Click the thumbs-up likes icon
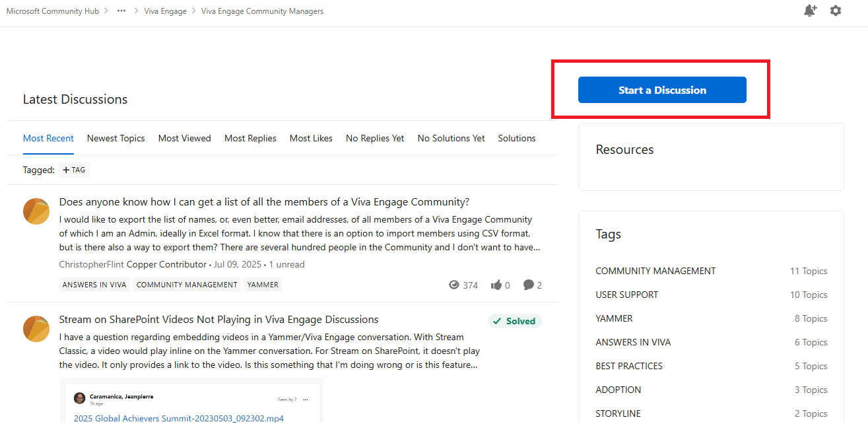Viewport: 868px width, 428px height. pyautogui.click(x=496, y=285)
